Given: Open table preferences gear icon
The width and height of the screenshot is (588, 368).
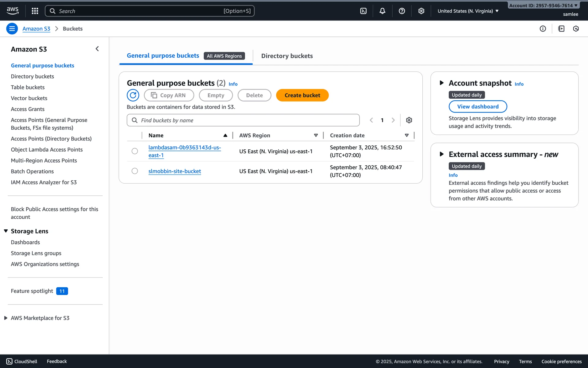Looking at the screenshot, I should (x=409, y=120).
